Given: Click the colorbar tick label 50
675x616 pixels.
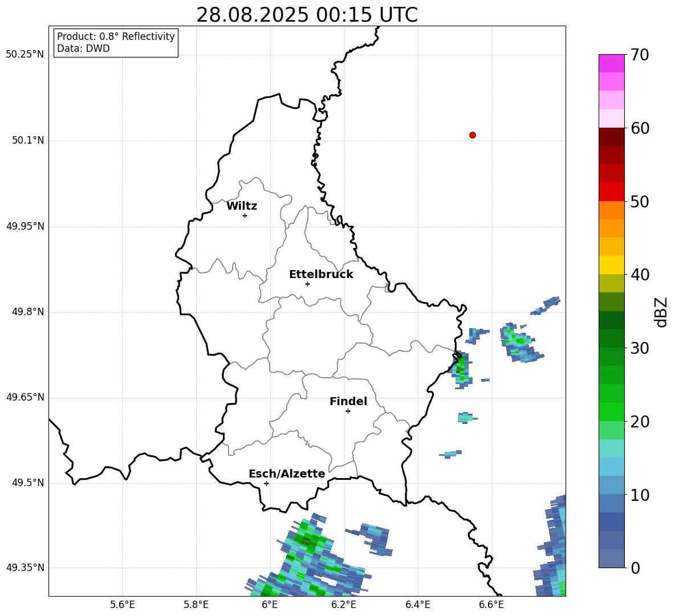Looking at the screenshot, I should (640, 202).
